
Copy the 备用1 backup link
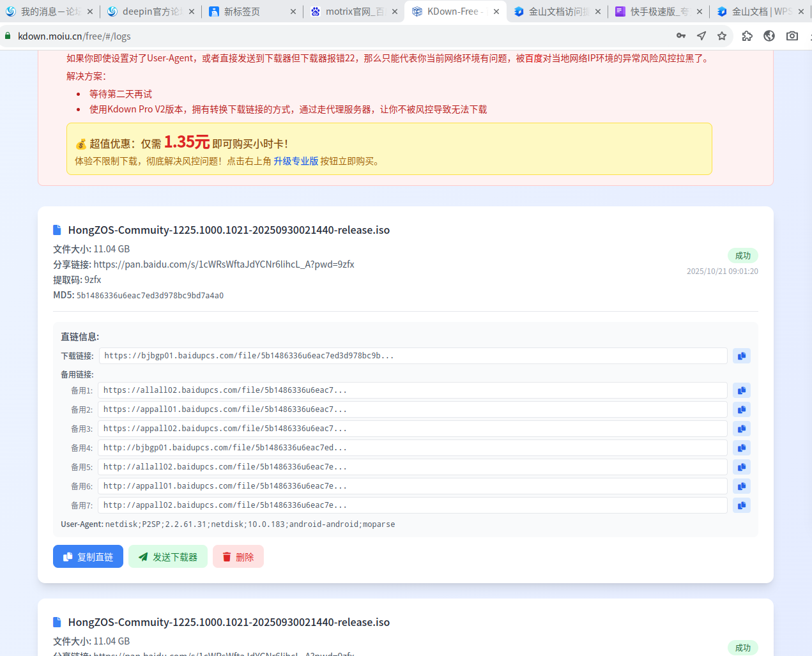[x=742, y=390]
